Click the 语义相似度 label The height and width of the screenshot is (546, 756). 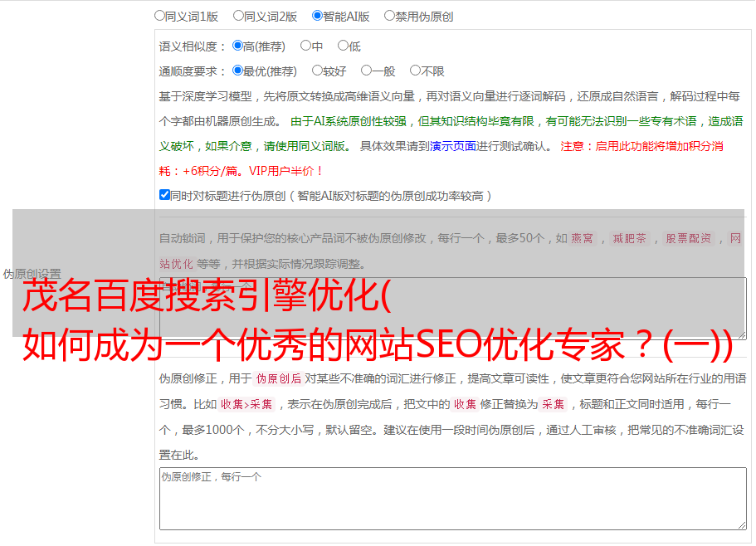click(x=193, y=46)
